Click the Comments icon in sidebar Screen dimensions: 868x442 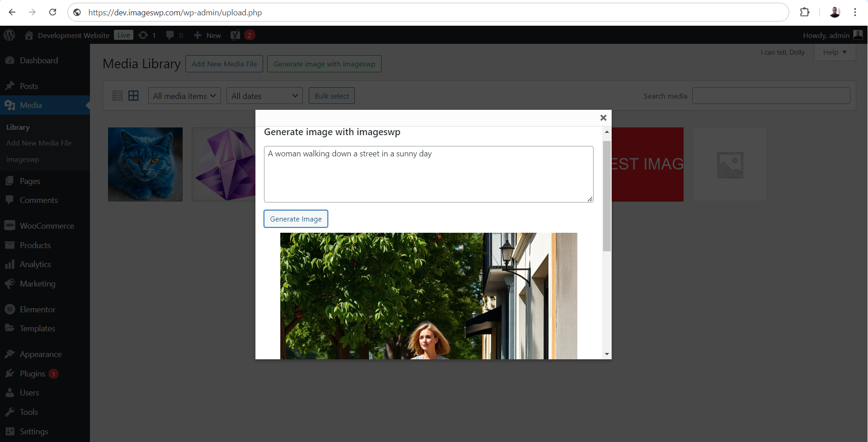[9, 200]
